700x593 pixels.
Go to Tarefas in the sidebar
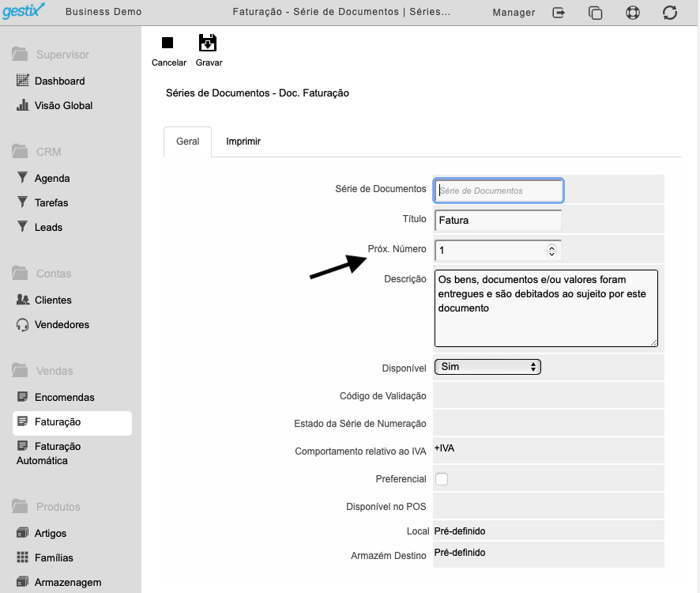coord(51,203)
